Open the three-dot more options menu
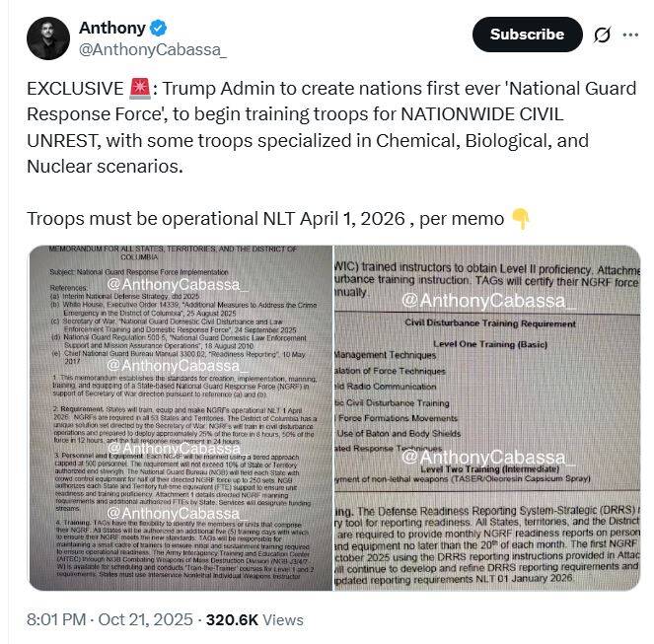Screen dimensions: 654x644 point(632,35)
